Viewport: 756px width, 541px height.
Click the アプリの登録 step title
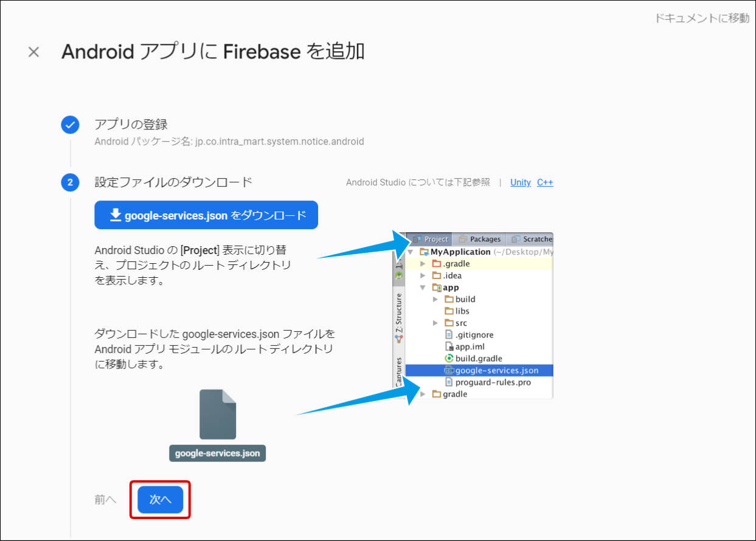(131, 125)
